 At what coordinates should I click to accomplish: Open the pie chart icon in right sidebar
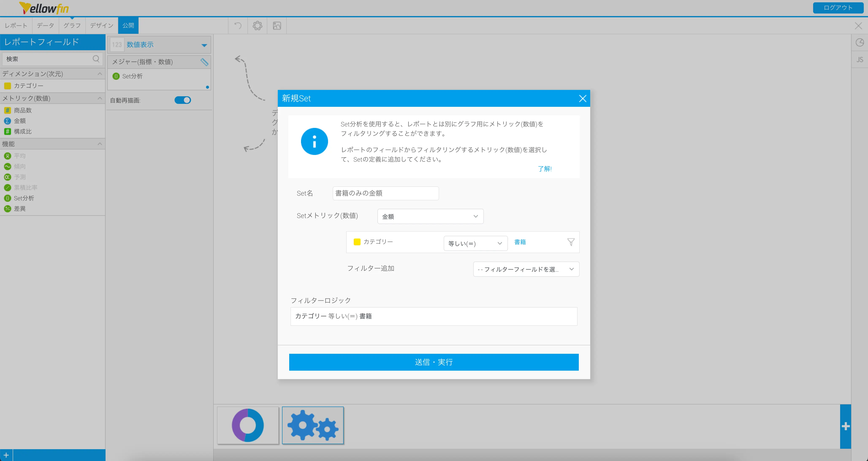coord(860,42)
